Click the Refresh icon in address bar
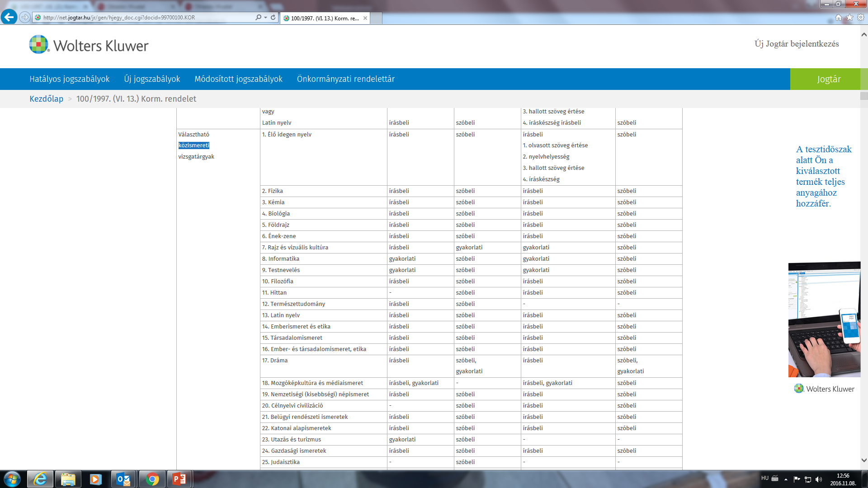 point(273,18)
